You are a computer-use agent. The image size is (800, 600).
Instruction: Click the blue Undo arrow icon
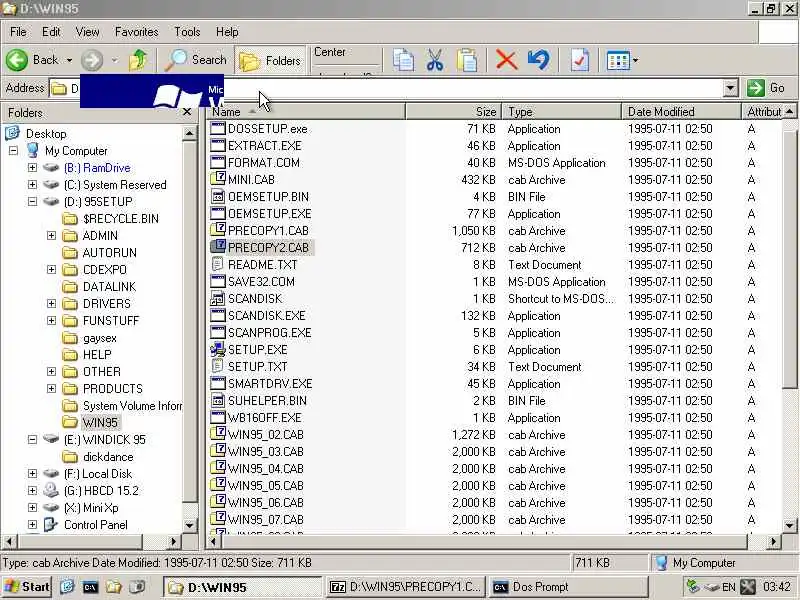click(539, 60)
